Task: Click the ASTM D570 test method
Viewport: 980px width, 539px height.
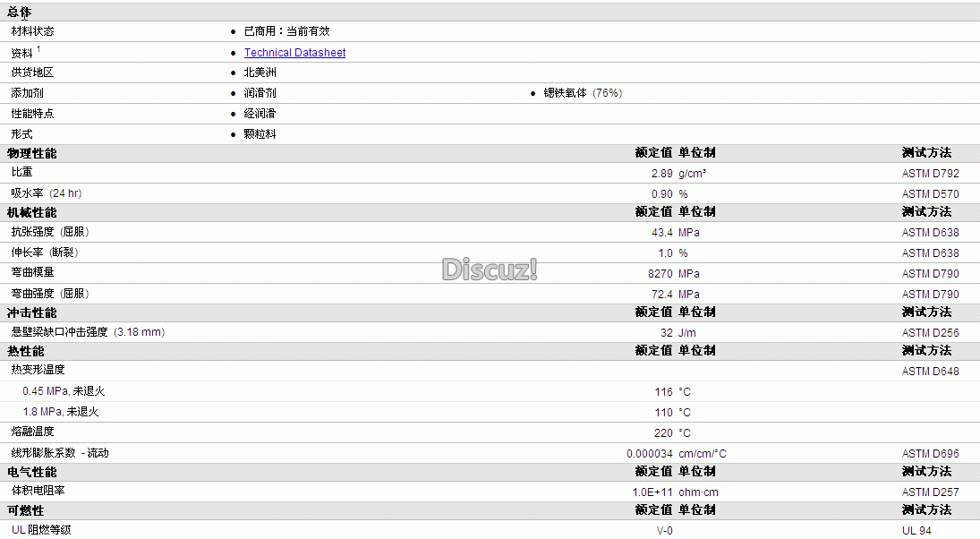Action: point(930,194)
